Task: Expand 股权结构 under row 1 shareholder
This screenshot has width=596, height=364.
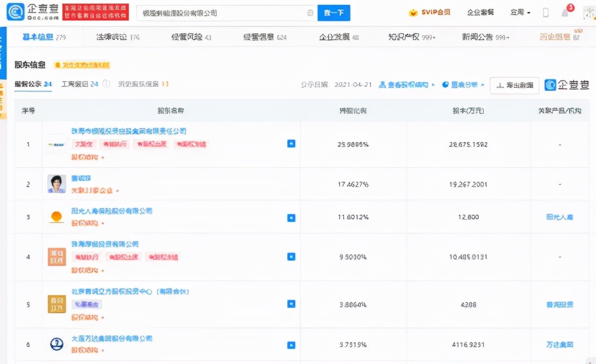Action: pyautogui.click(x=87, y=157)
